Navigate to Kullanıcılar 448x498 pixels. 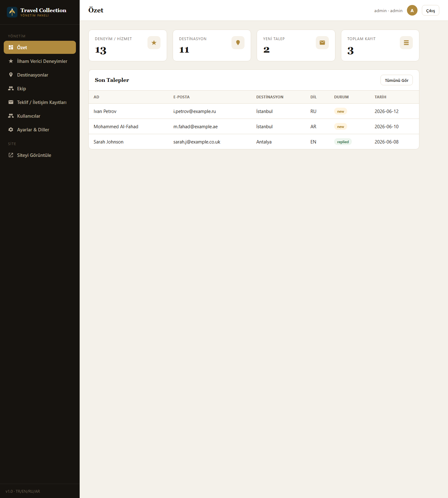pyautogui.click(x=40, y=116)
